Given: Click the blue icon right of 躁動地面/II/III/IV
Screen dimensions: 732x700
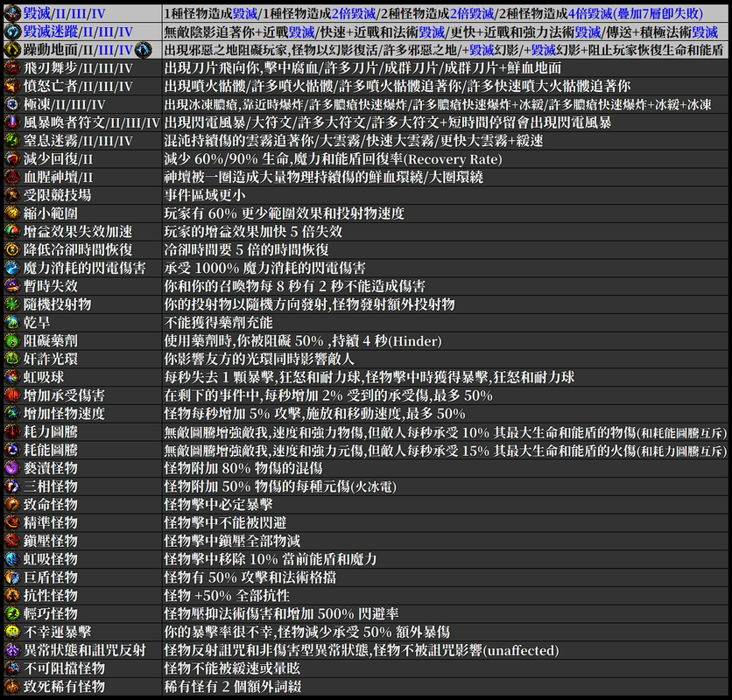Looking at the screenshot, I should tap(144, 50).
